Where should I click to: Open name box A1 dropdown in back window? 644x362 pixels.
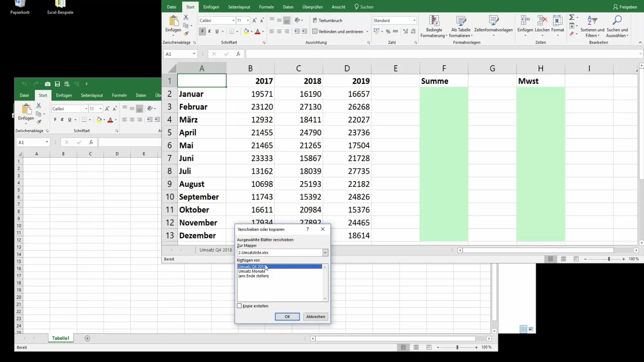(x=47, y=142)
